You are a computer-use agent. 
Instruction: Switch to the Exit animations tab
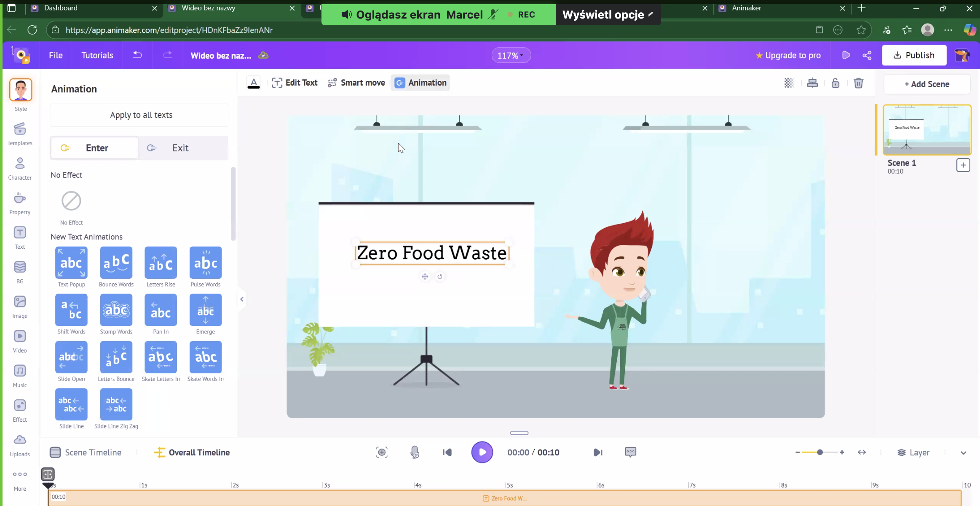click(180, 148)
